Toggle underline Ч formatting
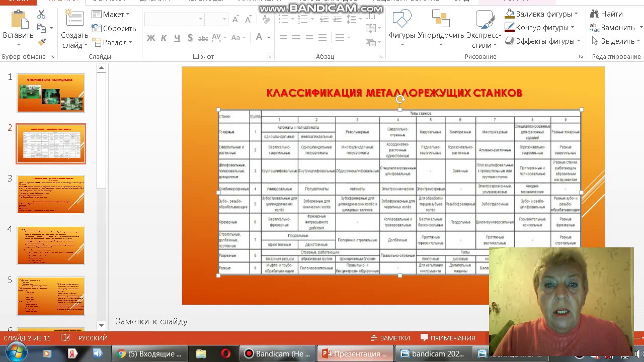The height and width of the screenshot is (362, 644). (177, 38)
